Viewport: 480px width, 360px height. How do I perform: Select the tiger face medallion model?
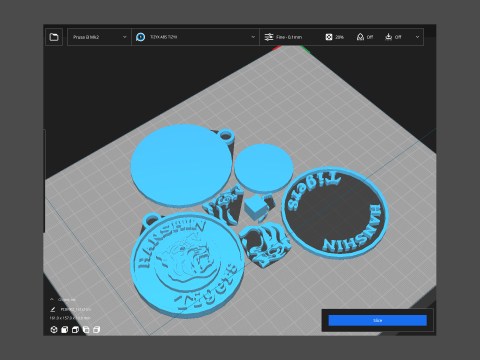(187, 265)
